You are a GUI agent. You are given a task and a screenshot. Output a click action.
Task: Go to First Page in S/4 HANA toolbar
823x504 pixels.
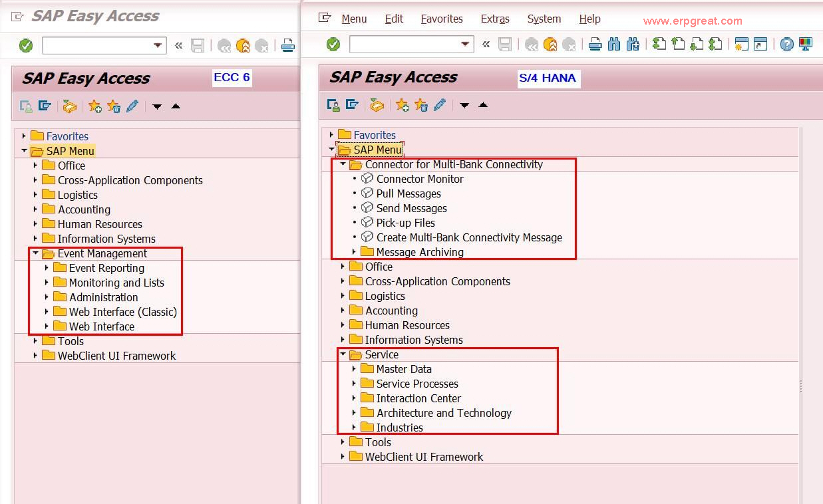pyautogui.click(x=659, y=45)
